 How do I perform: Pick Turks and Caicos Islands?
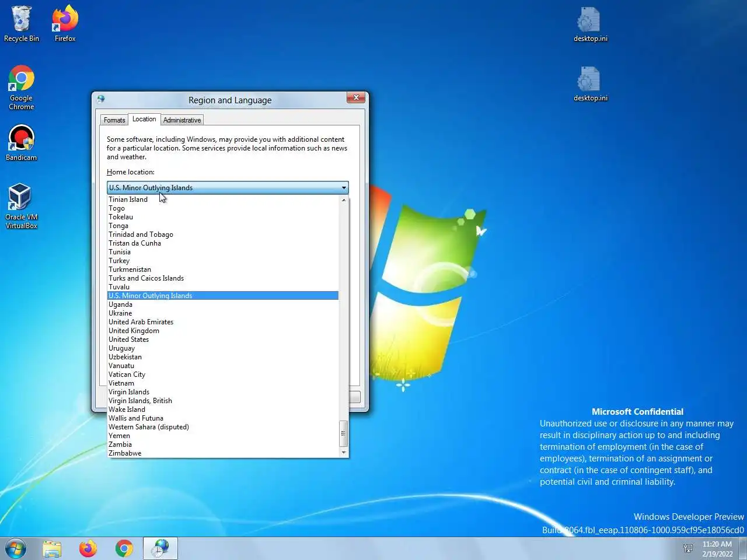click(223, 278)
